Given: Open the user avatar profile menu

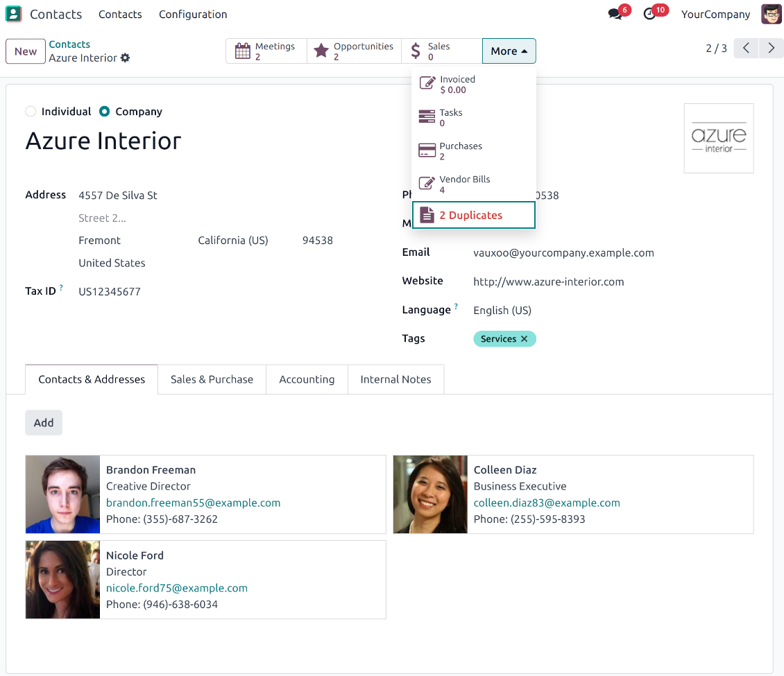Looking at the screenshot, I should pyautogui.click(x=771, y=13).
